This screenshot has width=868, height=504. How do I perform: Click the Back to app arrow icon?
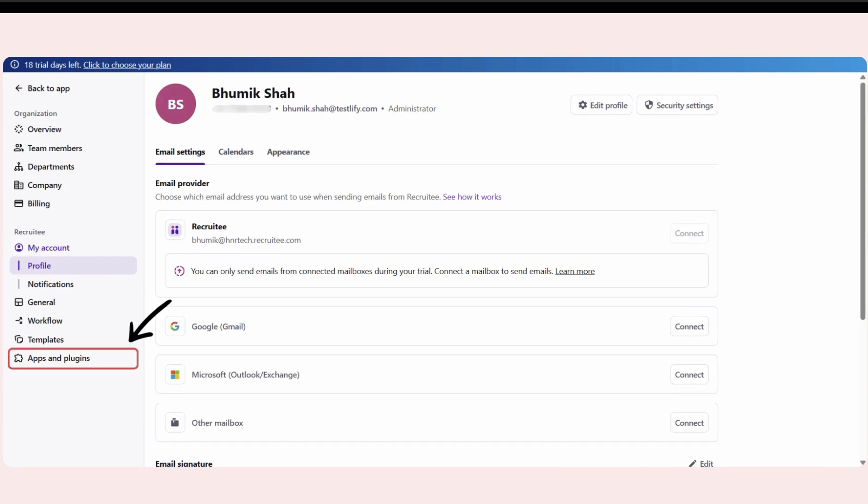[19, 89]
